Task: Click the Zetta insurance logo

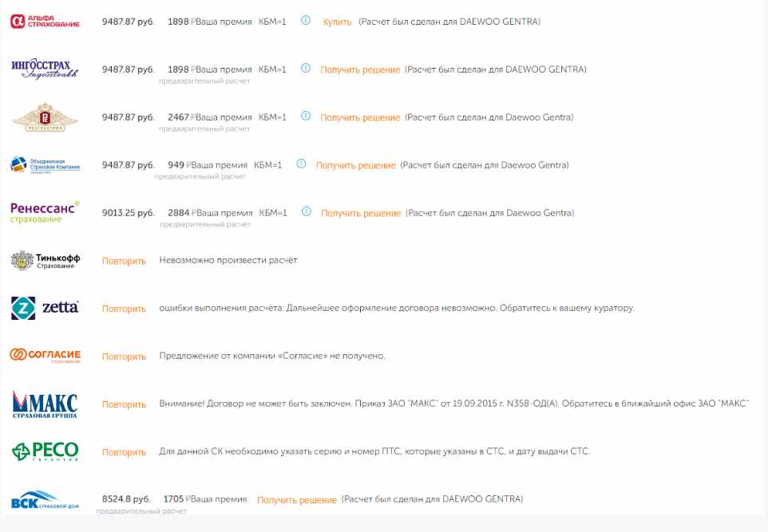Action: [x=45, y=308]
